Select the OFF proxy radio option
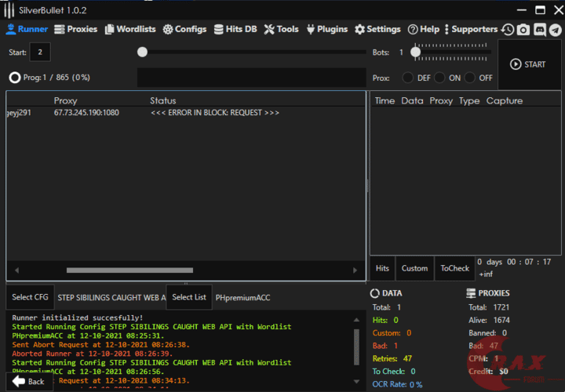Viewport: 565px width, 392px height. point(470,78)
